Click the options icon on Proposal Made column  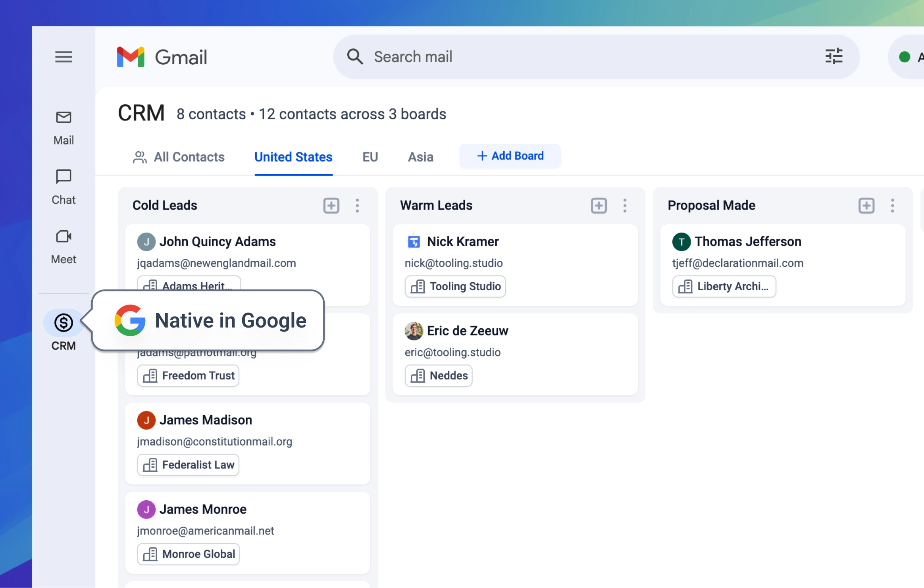892,205
